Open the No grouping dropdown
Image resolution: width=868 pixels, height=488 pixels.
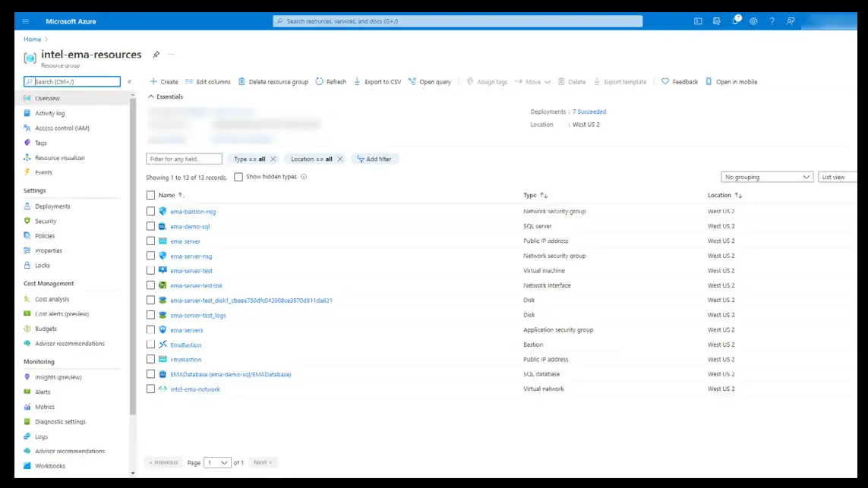tap(767, 177)
